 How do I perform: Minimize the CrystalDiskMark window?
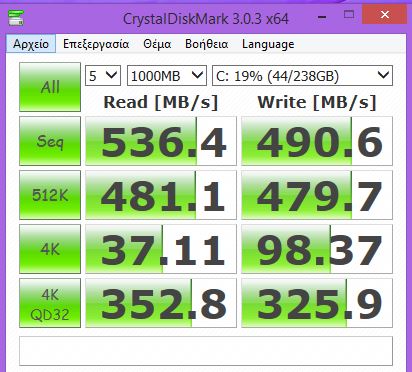(x=322, y=16)
